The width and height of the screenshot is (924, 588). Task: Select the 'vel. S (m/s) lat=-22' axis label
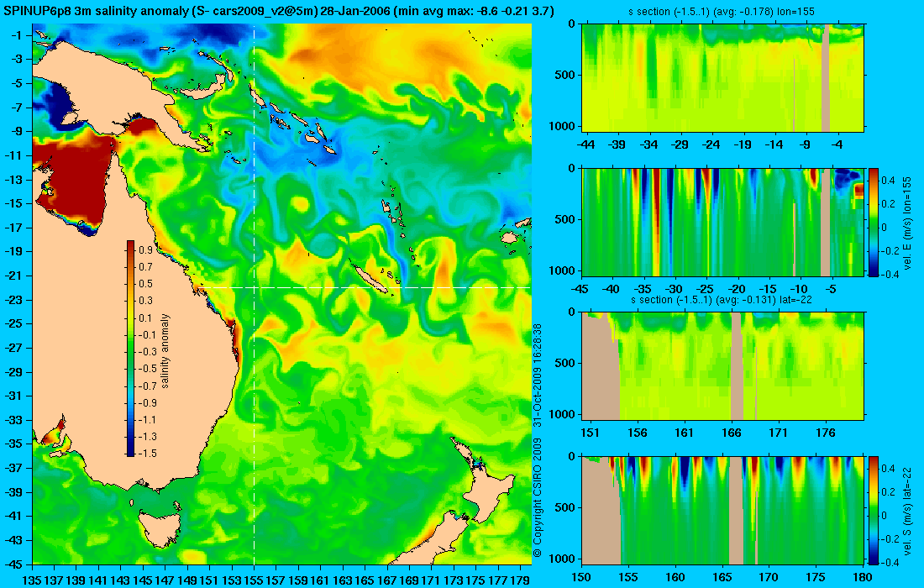907,510
